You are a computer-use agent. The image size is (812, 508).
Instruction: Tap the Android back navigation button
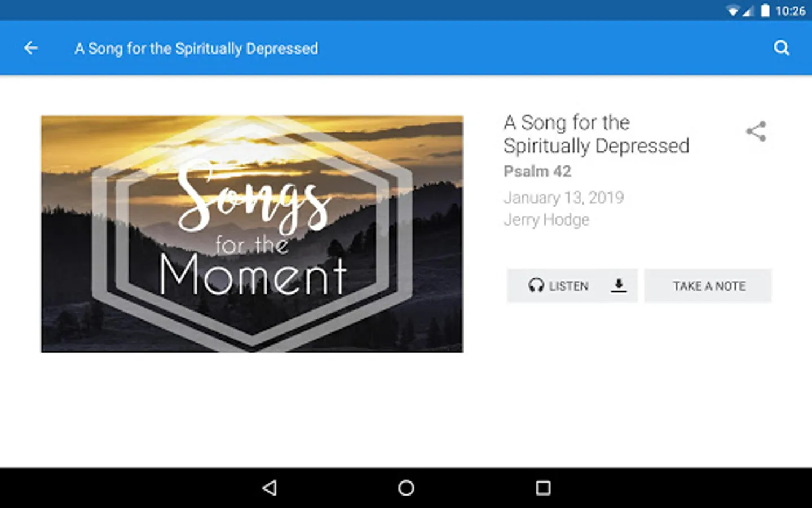[270, 488]
